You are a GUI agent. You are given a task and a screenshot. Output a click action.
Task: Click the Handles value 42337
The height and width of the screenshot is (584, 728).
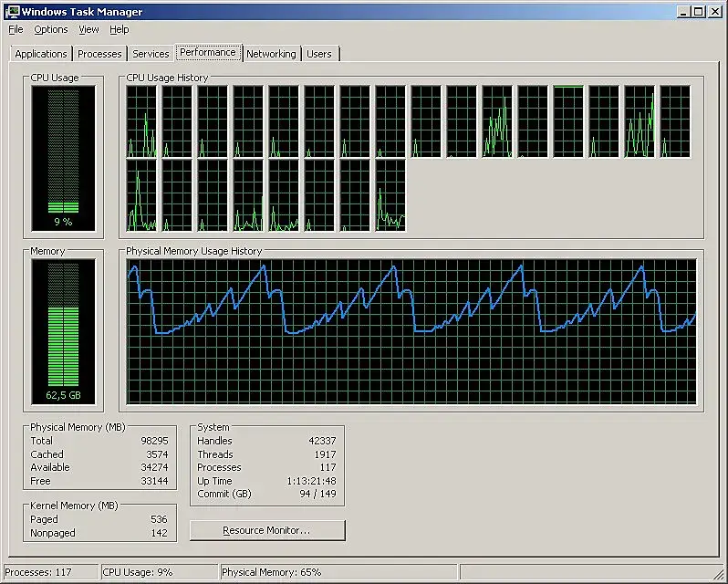(x=322, y=441)
